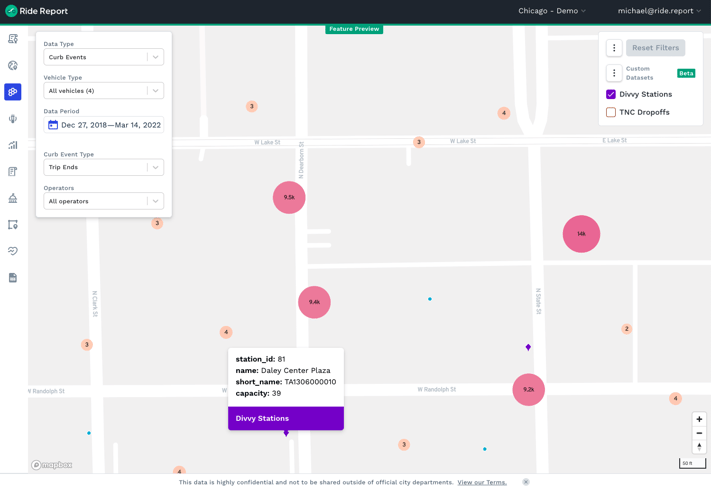Open the government building sidebar icon
Image resolution: width=711 pixels, height=490 pixels.
pos(13,198)
